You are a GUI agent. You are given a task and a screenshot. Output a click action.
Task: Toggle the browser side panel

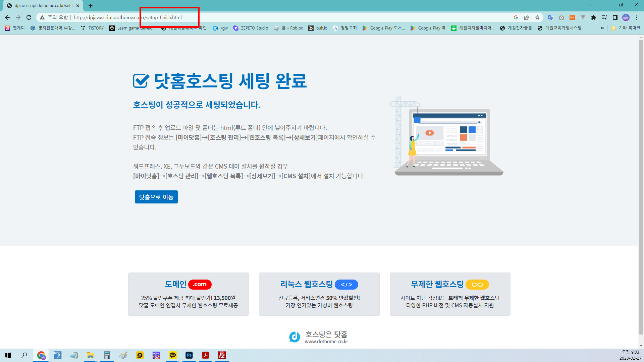(615, 17)
